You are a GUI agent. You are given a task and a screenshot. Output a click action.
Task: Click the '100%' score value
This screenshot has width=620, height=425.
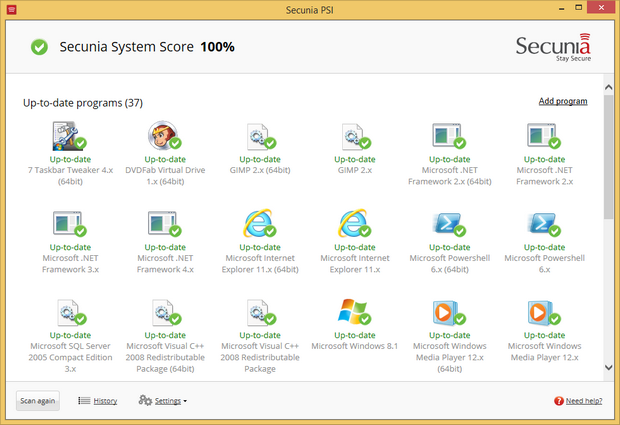click(217, 47)
